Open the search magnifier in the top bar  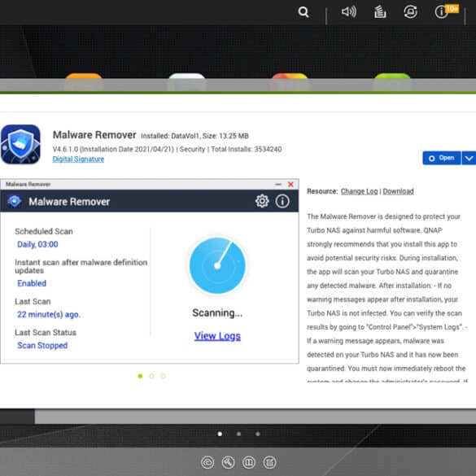tap(304, 12)
